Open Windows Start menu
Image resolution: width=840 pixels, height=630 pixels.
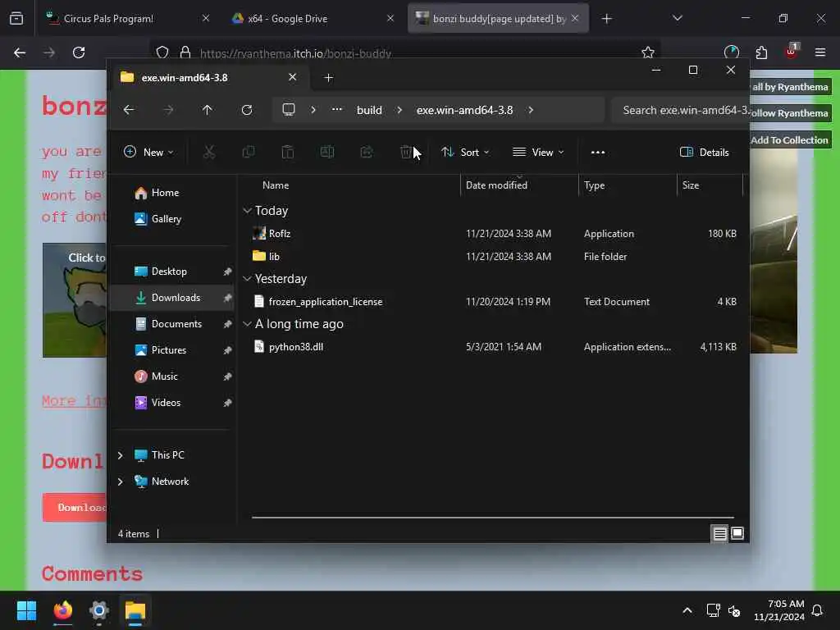26,610
